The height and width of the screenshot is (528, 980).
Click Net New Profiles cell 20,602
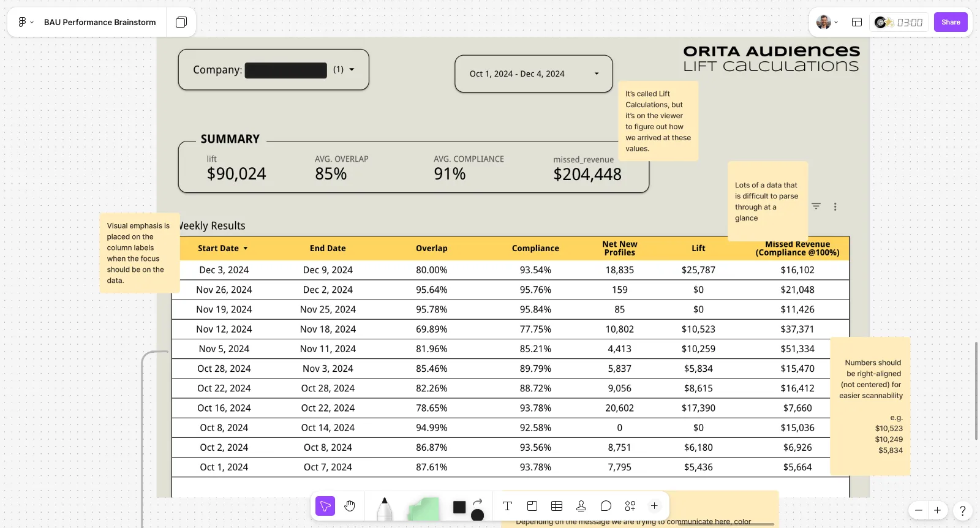click(x=620, y=408)
